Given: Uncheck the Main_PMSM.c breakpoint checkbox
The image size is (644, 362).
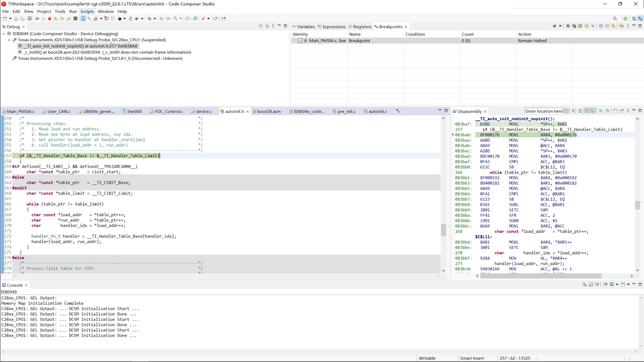Looking at the screenshot, I should pyautogui.click(x=300, y=41).
